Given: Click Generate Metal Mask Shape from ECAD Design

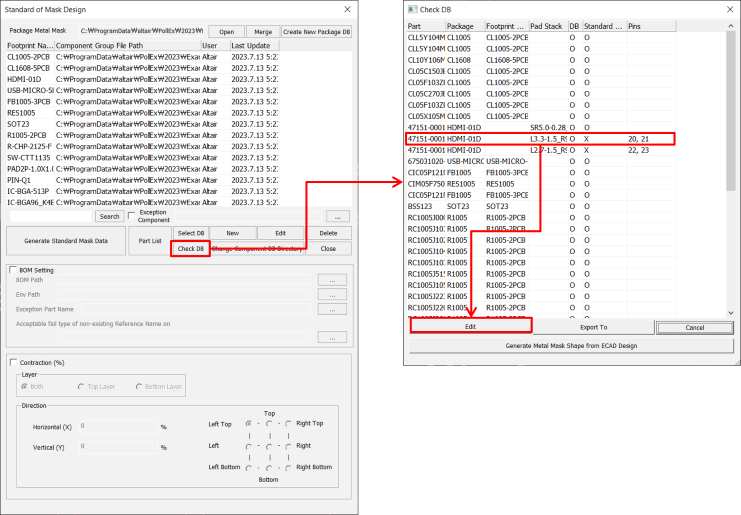Looking at the screenshot, I should click(x=570, y=346).
